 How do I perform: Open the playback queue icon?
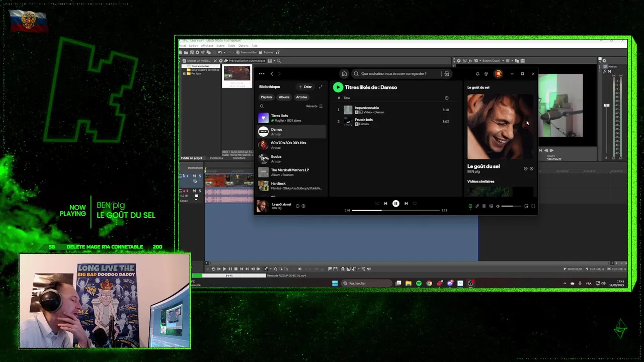[x=484, y=206]
